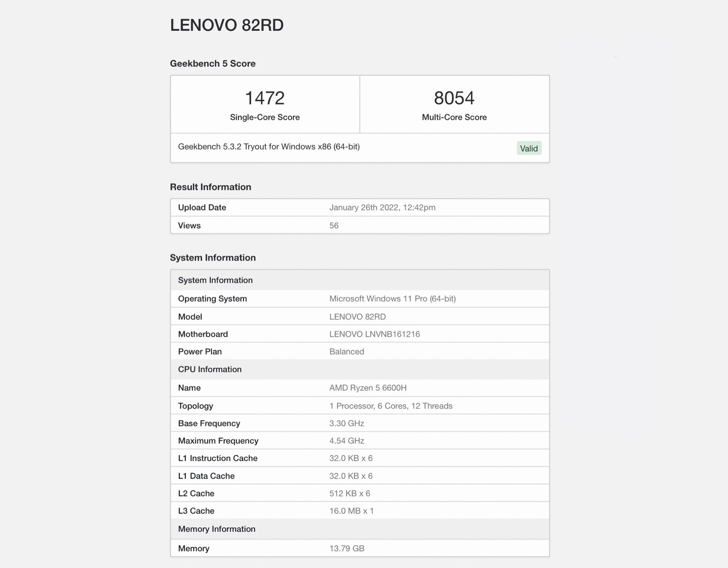Screen dimensions: 728x568
Task: Click the Geekbench 5.3.2 Tryout version text
Action: pos(269,147)
